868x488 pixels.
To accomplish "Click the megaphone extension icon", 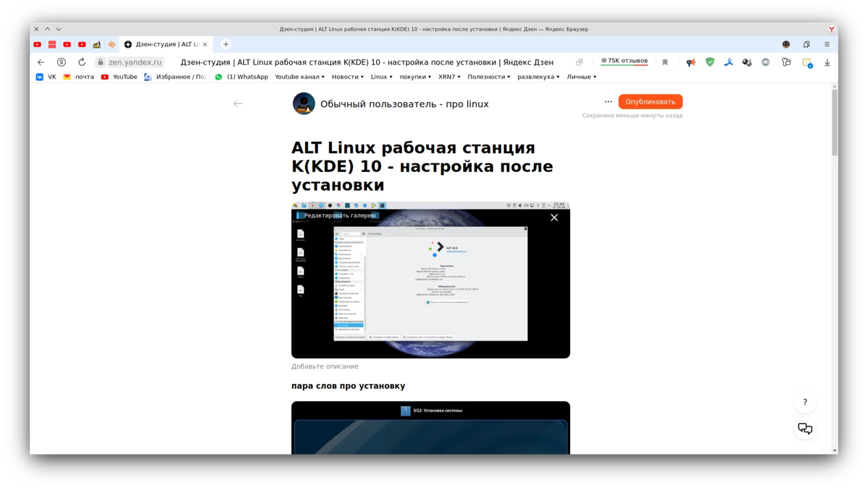I will (x=691, y=62).
